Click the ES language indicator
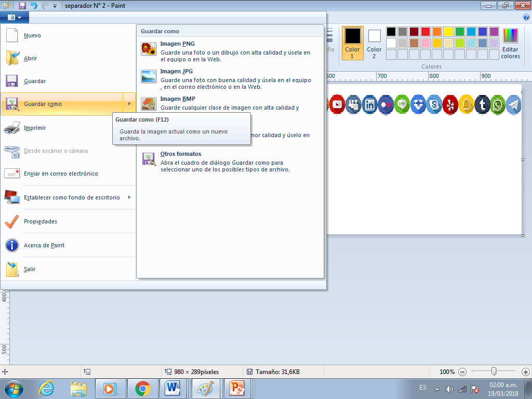Image resolution: width=532 pixels, height=399 pixels. 423,388
